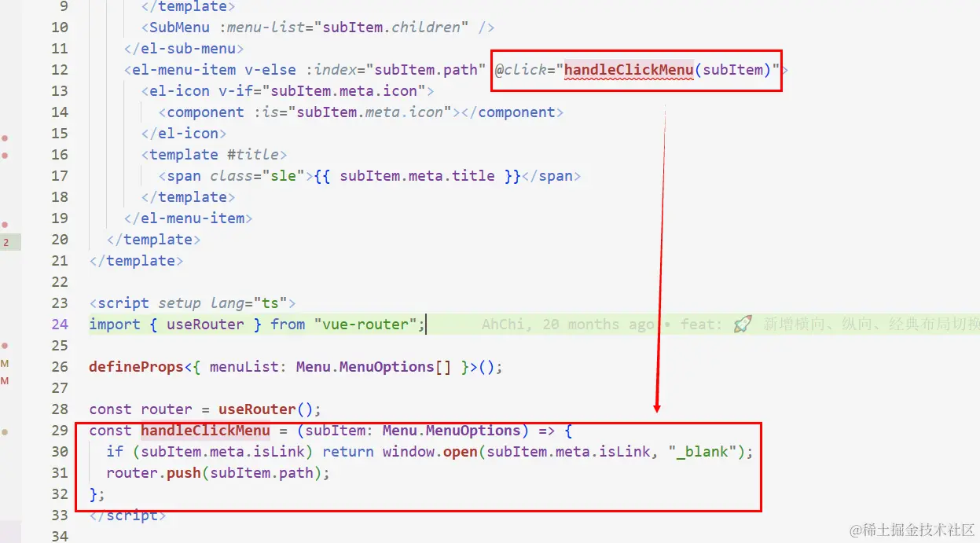Viewport: 980px width, 543px height.
Task: Click defineProps on line 26
Action: 136,367
